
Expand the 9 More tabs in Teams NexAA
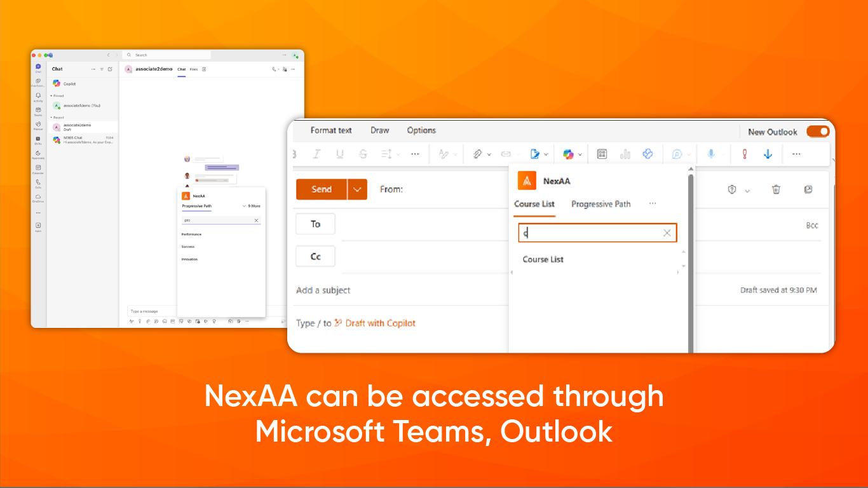coord(252,206)
